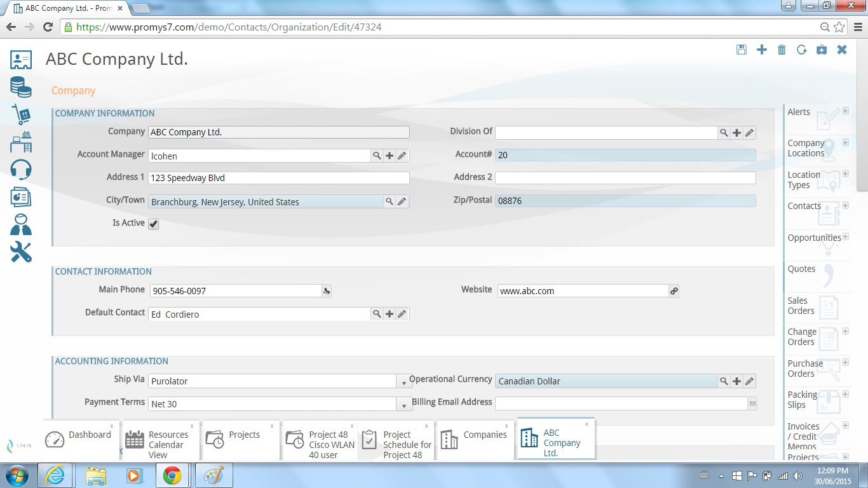Switch to the Projects bottom tab
The width and height of the screenshot is (868, 488).
tap(241, 440)
